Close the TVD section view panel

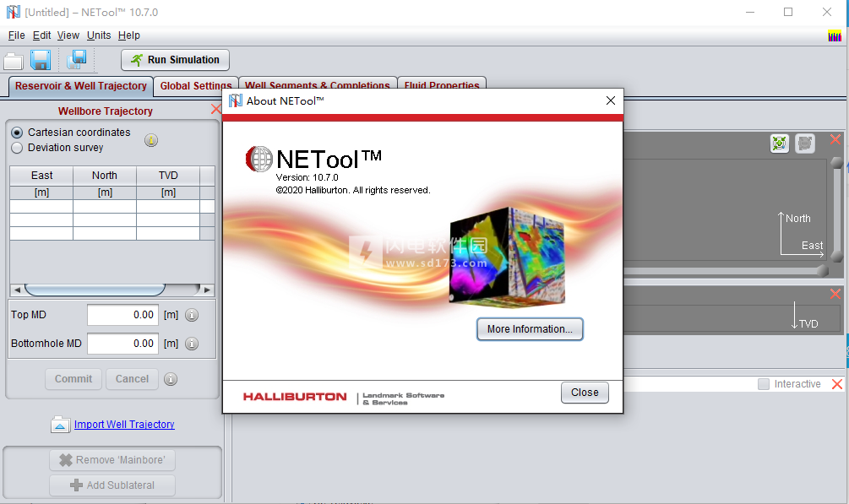[x=835, y=294]
